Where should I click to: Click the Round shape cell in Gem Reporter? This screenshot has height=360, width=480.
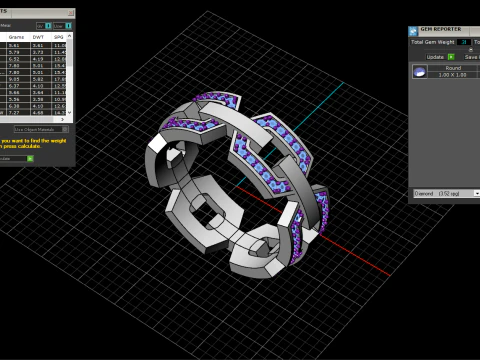[453, 68]
